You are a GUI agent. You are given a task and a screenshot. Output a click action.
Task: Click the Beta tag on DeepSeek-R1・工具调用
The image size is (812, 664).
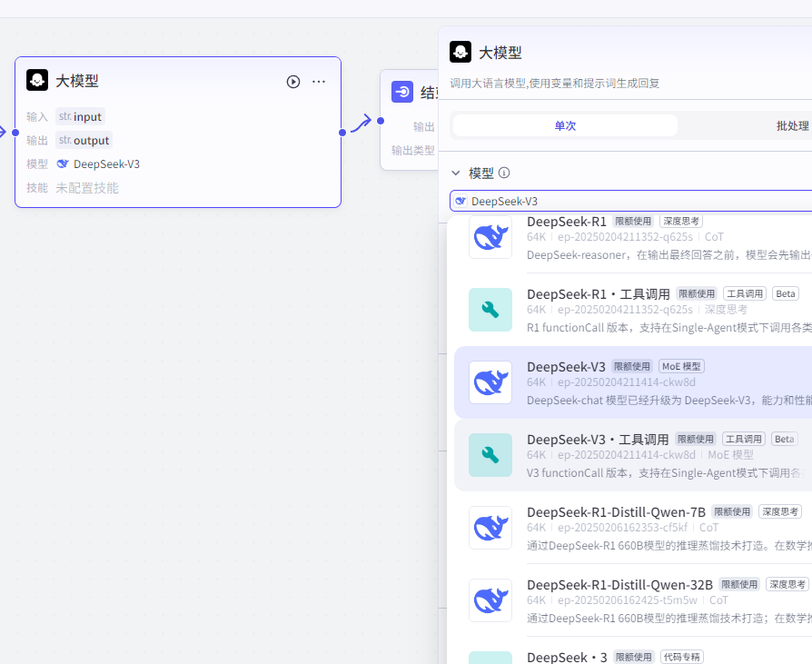coord(785,293)
